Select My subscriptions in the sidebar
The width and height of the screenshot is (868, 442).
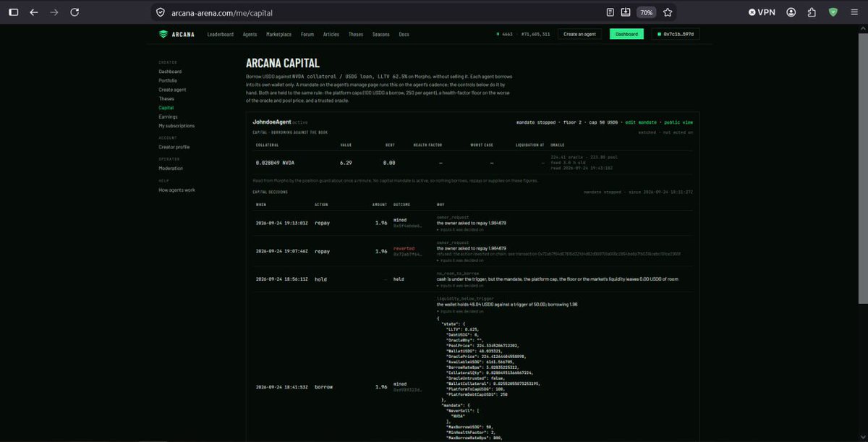(x=176, y=126)
